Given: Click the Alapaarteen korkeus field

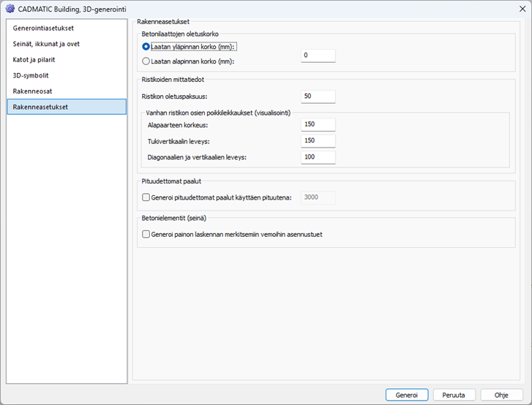Looking at the screenshot, I should tap(318, 125).
